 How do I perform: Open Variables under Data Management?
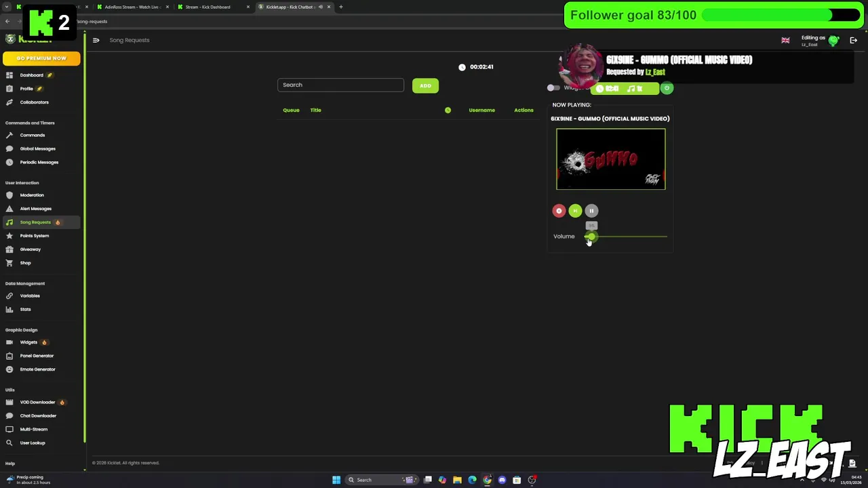30,296
